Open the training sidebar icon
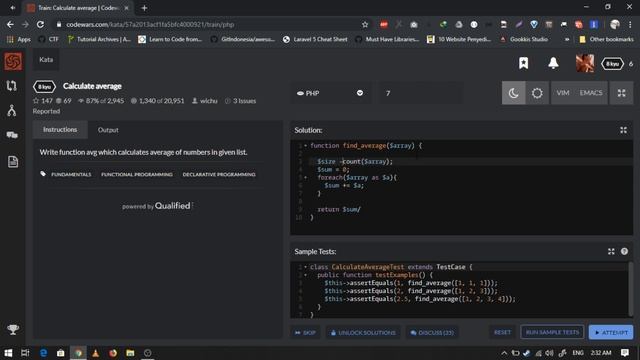Screen dimensions: 640x360 (x=12, y=86)
